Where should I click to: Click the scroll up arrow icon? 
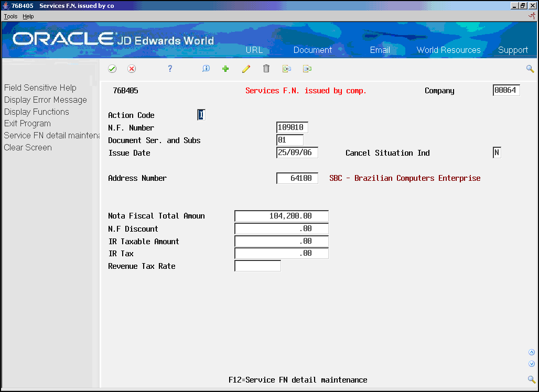coord(532,352)
